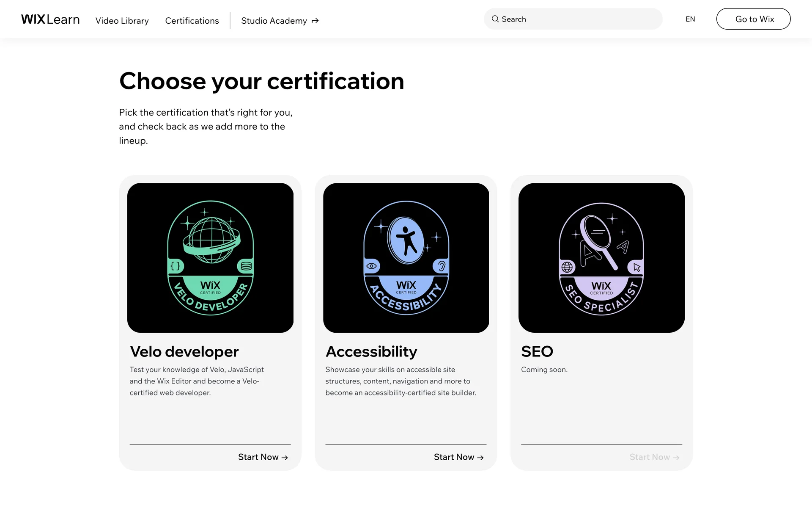Click the Wix Learn logo
The width and height of the screenshot is (812, 508).
pos(50,19)
